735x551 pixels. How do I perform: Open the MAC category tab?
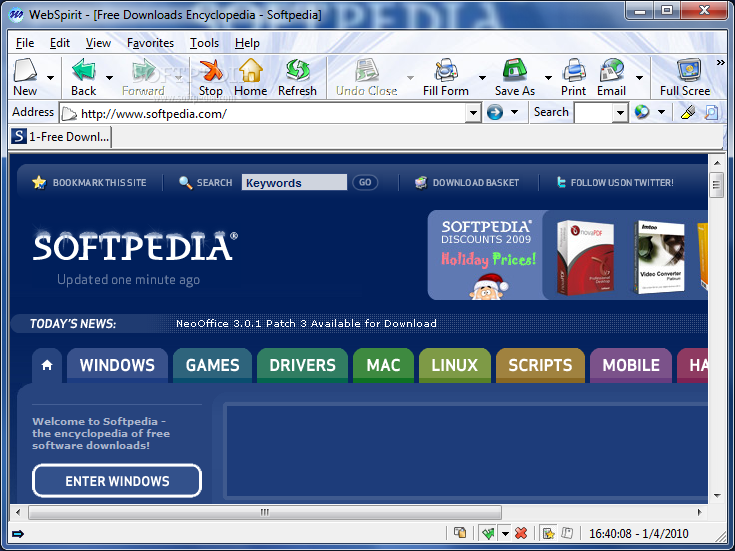pyautogui.click(x=383, y=365)
